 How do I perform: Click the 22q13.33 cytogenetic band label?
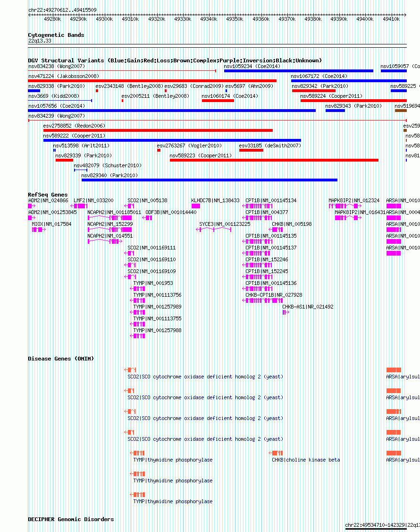click(x=40, y=41)
